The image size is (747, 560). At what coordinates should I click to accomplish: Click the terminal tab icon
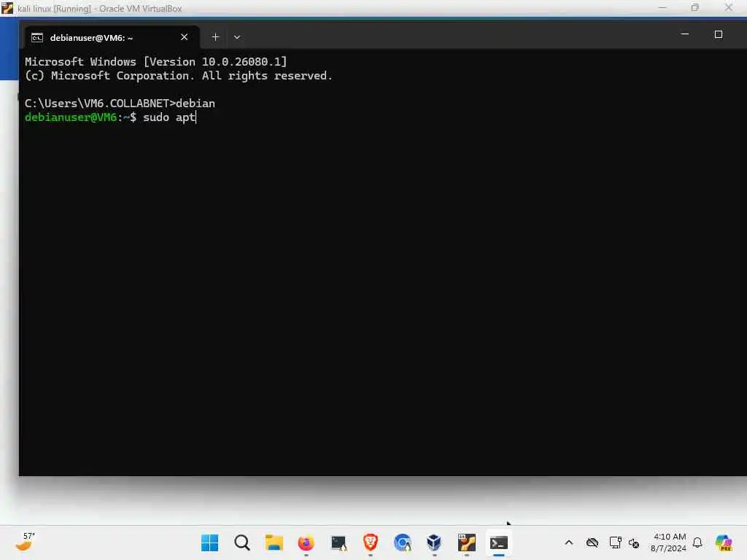[37, 38]
